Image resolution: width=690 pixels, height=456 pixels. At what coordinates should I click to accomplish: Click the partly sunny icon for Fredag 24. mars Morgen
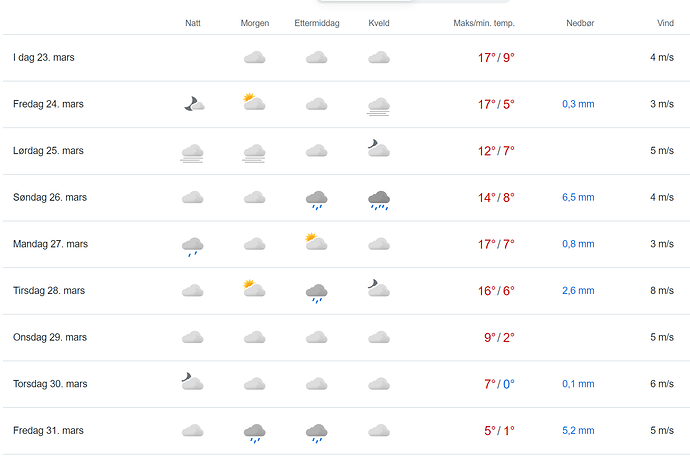[254, 103]
